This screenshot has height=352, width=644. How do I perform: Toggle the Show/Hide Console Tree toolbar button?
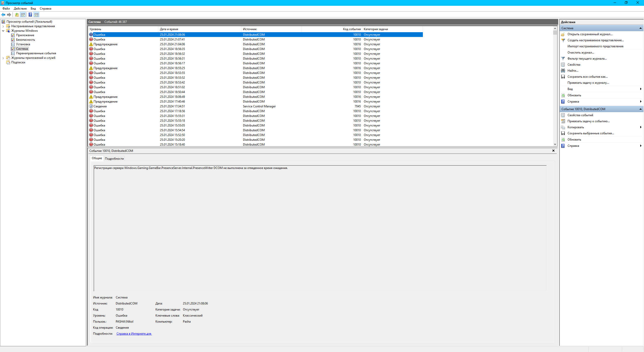pos(23,15)
